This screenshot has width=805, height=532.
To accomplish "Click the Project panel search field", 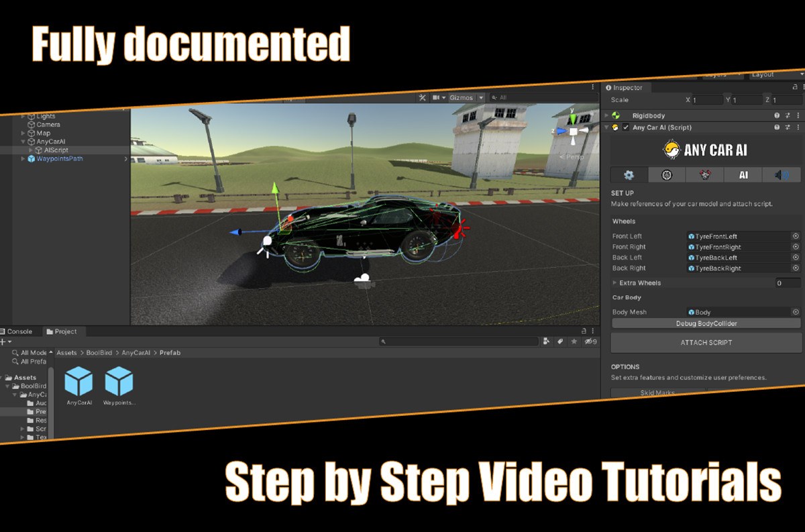I will (x=460, y=341).
